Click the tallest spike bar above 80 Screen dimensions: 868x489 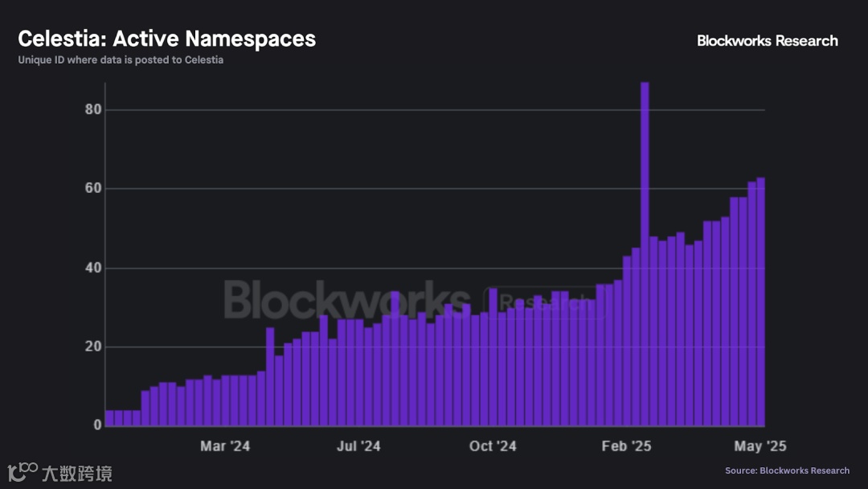click(645, 254)
